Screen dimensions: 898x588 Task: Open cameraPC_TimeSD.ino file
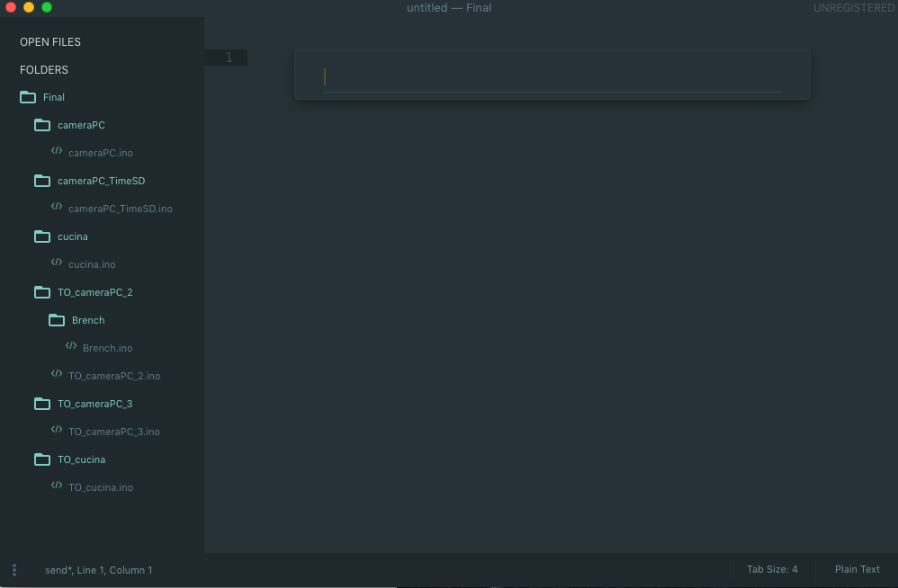(120, 209)
